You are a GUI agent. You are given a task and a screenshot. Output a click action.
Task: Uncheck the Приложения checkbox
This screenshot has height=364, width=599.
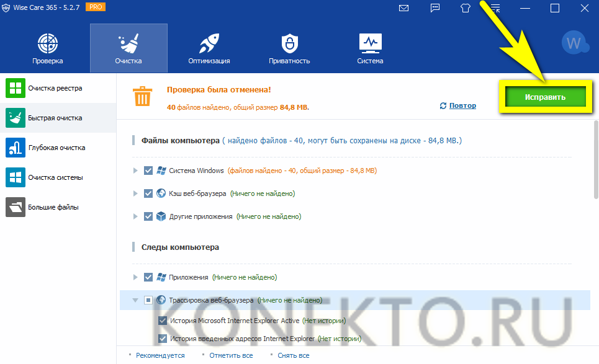point(148,277)
